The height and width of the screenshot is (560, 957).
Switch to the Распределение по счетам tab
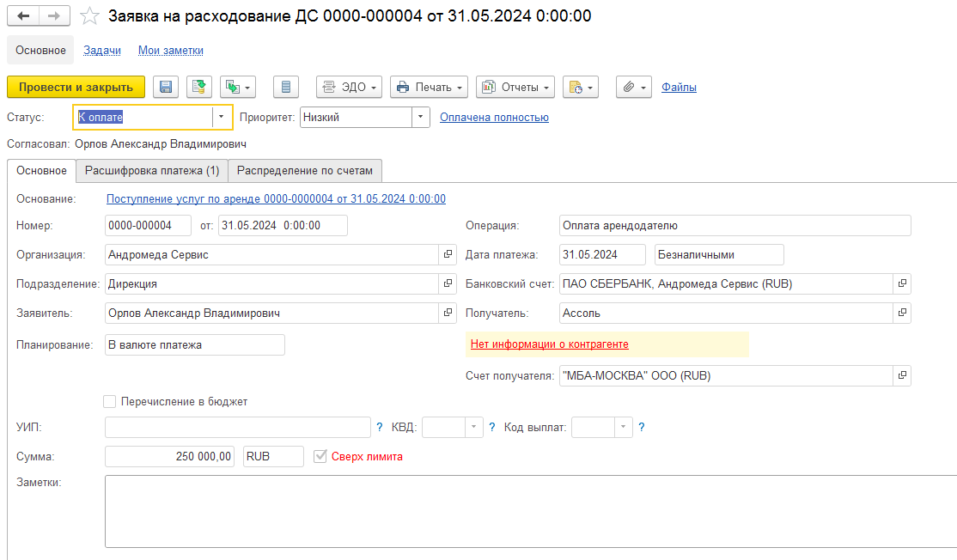305,171
